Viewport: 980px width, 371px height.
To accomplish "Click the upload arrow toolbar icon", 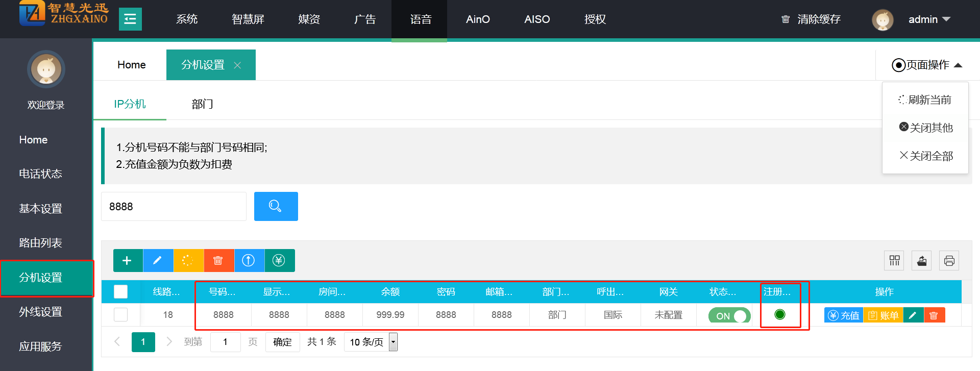I will coord(249,261).
